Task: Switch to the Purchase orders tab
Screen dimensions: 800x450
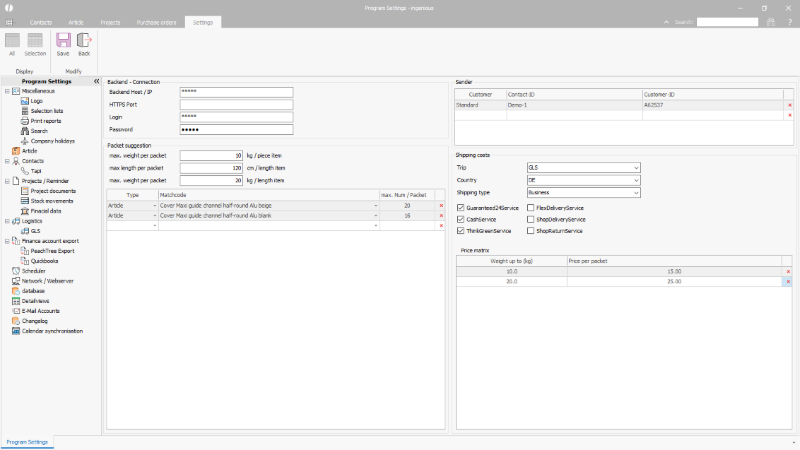Action: [156, 22]
